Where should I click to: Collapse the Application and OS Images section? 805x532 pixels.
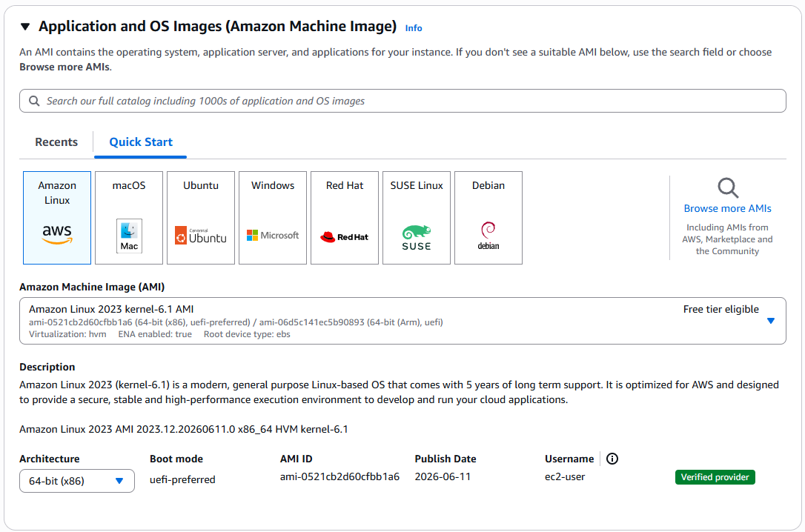click(x=25, y=27)
